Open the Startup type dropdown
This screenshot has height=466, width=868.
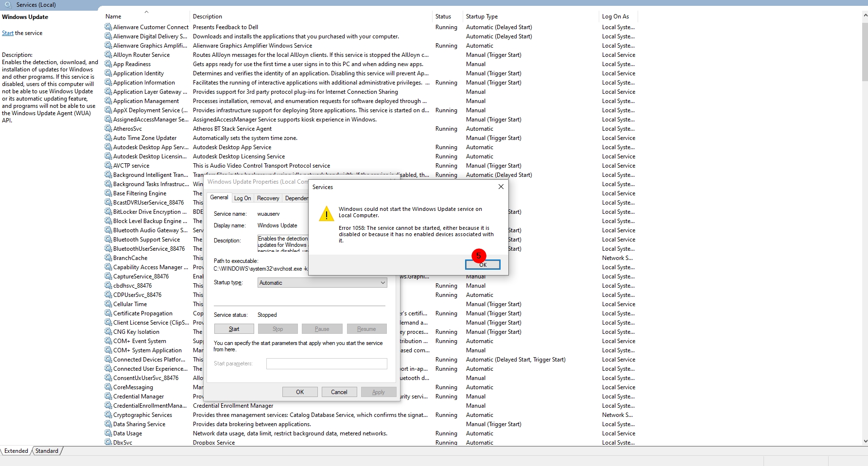(322, 283)
